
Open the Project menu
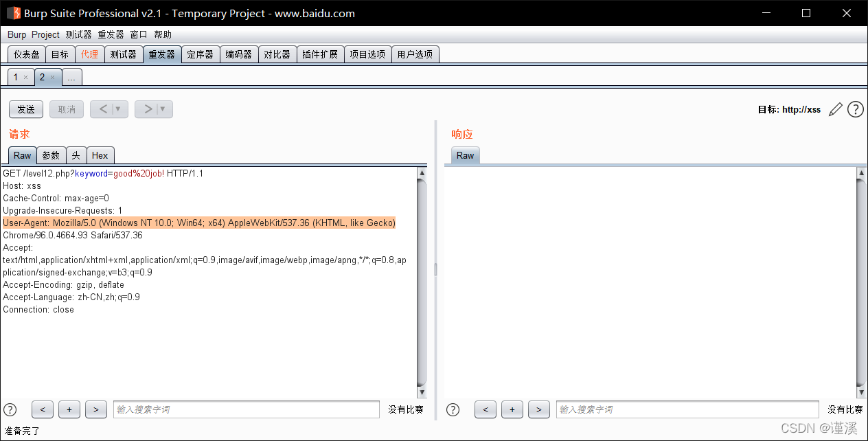(45, 34)
